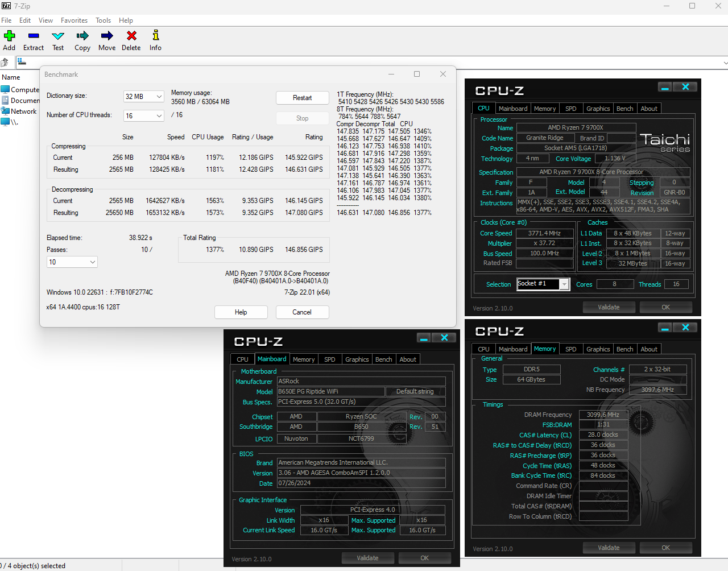Image resolution: width=728 pixels, height=571 pixels.
Task: Click Validate in the CPU-Z Mainboard window
Action: tap(367, 558)
